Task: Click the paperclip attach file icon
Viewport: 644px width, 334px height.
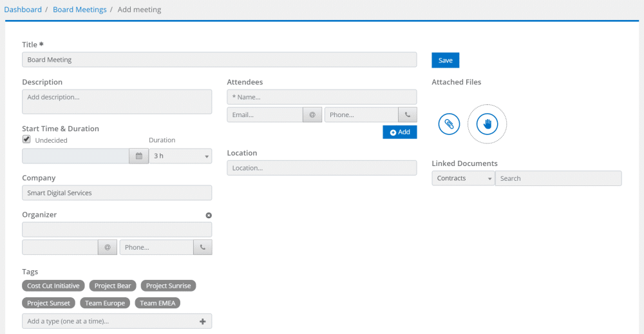Action: pos(449,124)
